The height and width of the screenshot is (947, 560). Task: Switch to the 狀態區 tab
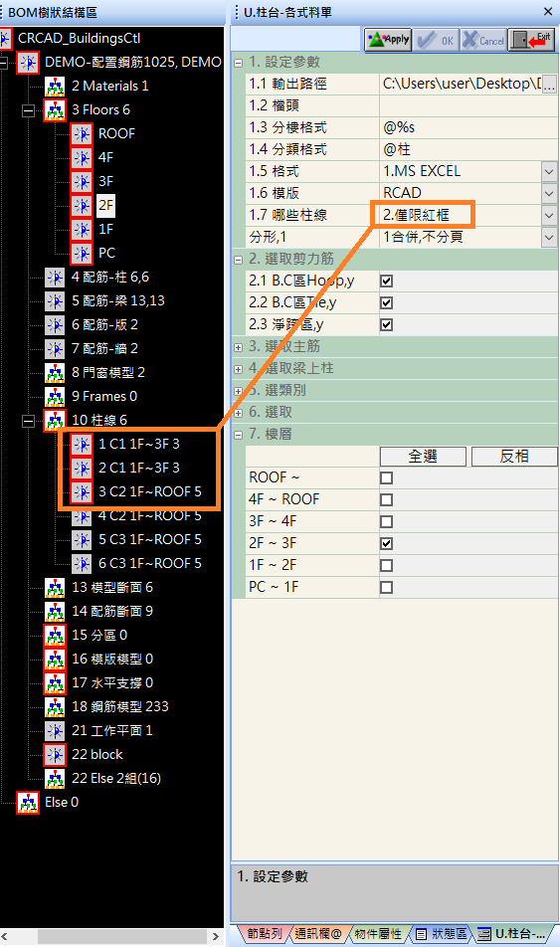click(x=442, y=934)
